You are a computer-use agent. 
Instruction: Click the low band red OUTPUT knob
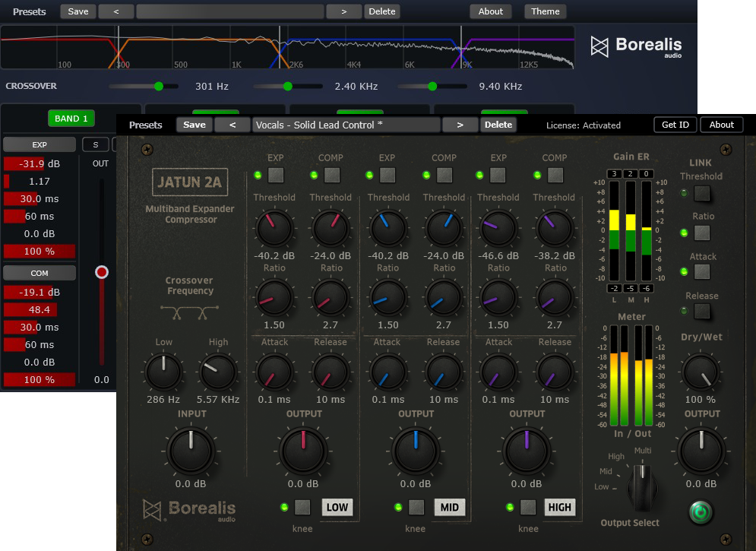click(x=303, y=451)
